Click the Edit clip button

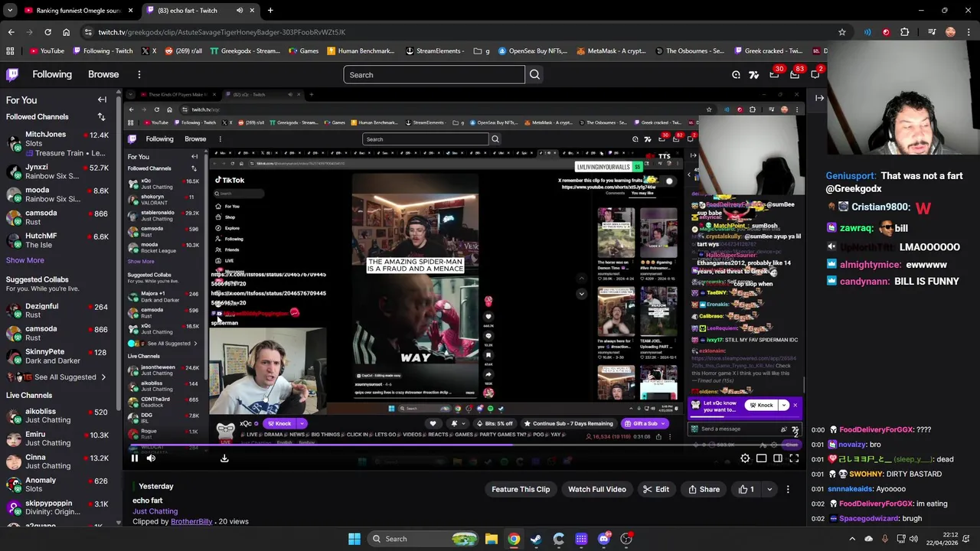click(655, 489)
